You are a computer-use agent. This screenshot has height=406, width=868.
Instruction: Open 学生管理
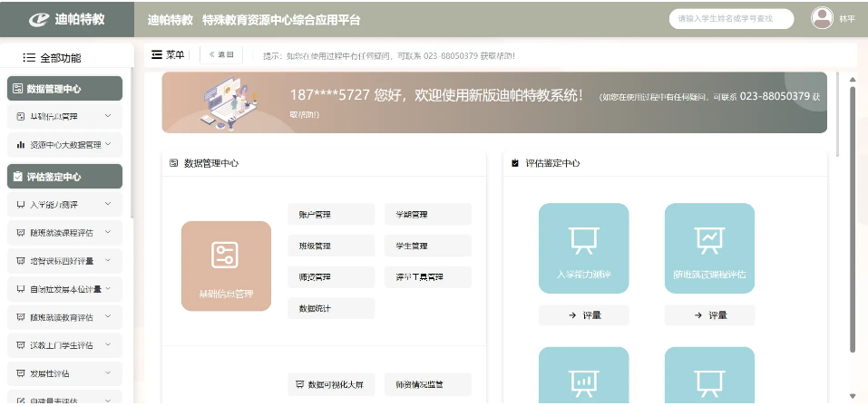tap(428, 246)
